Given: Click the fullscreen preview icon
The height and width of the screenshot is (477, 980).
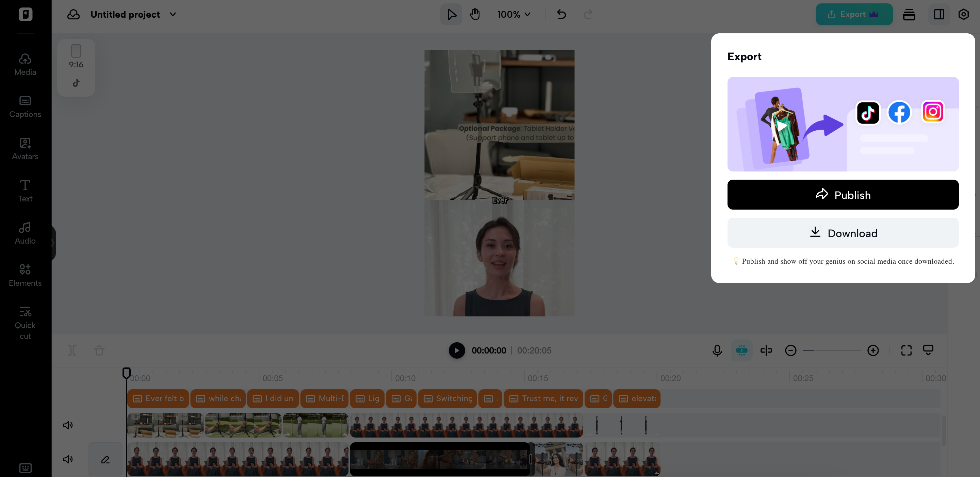Looking at the screenshot, I should coord(906,350).
